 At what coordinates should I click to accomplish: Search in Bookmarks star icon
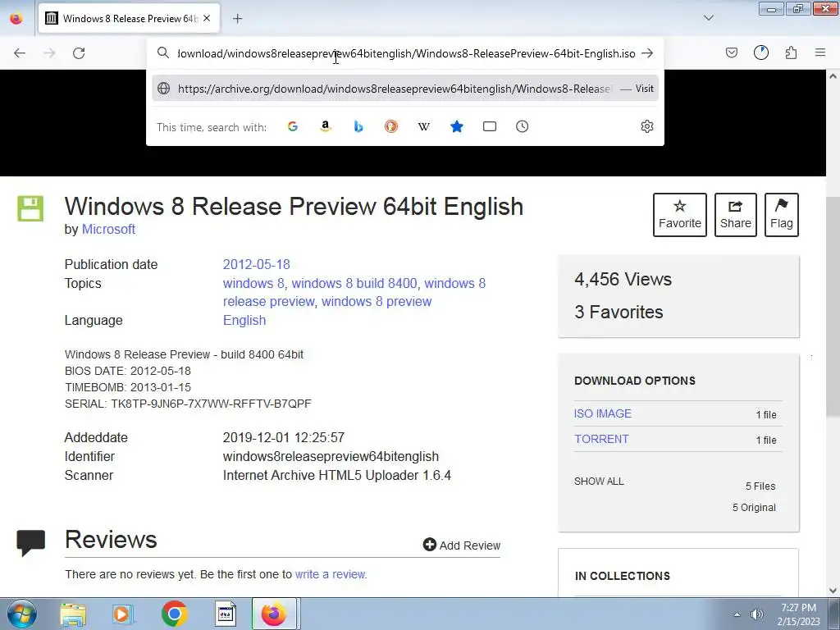pos(456,126)
